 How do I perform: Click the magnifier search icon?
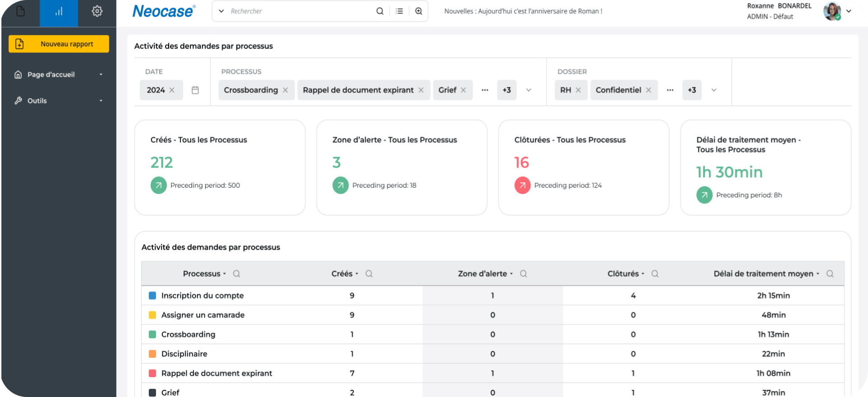380,11
